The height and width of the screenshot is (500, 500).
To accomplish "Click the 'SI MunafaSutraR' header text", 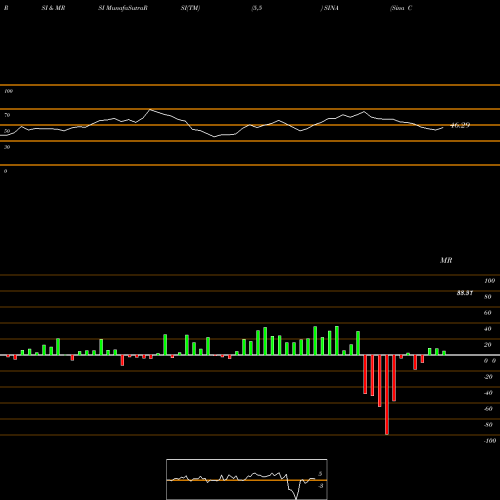I will click(x=123, y=8).
